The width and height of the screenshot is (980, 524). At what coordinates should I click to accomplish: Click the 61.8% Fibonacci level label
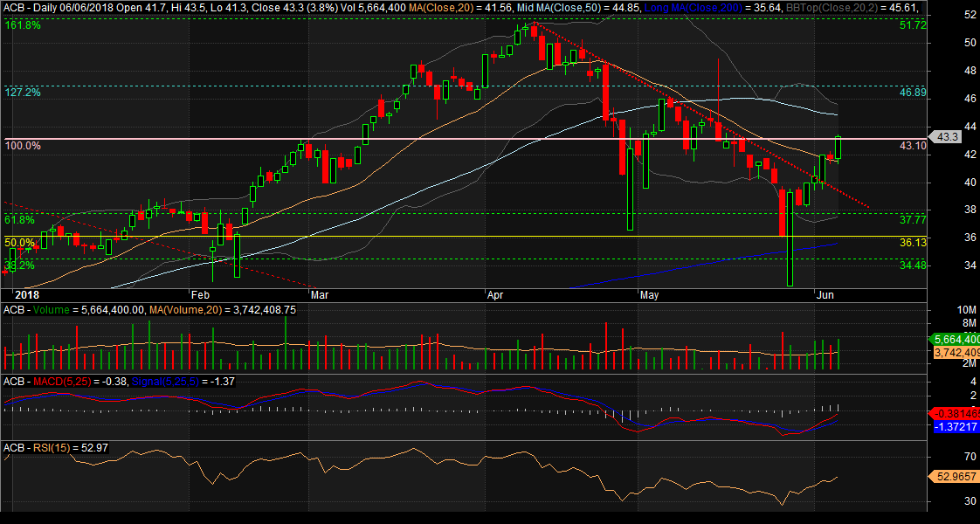[19, 219]
